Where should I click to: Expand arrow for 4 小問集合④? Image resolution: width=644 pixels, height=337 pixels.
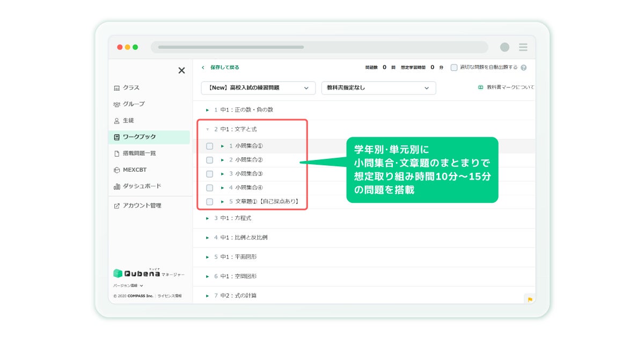(222, 188)
